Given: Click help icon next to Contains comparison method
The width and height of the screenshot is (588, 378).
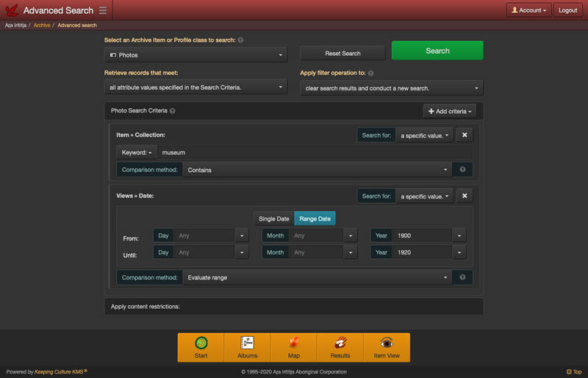Looking at the screenshot, I should tap(463, 170).
